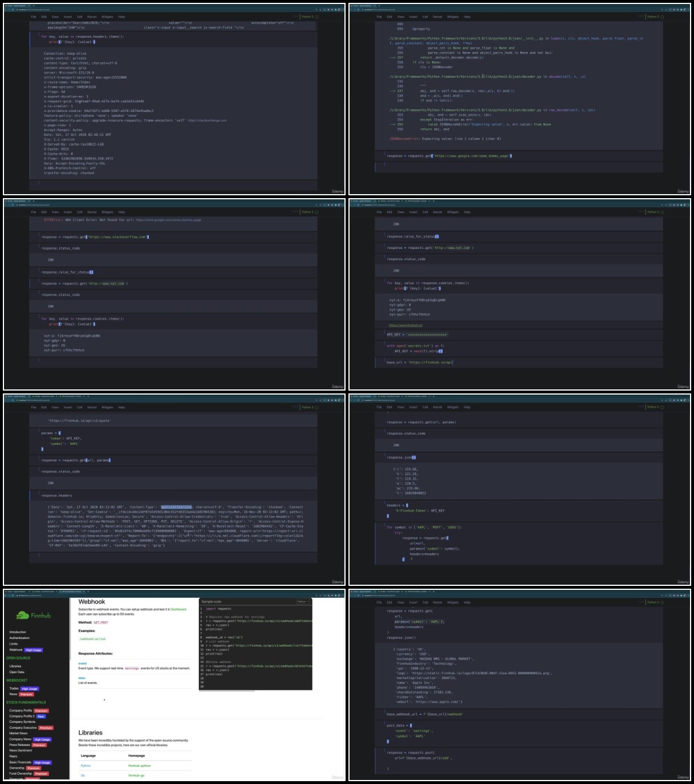Click the post_data dictionary cell

point(519,733)
